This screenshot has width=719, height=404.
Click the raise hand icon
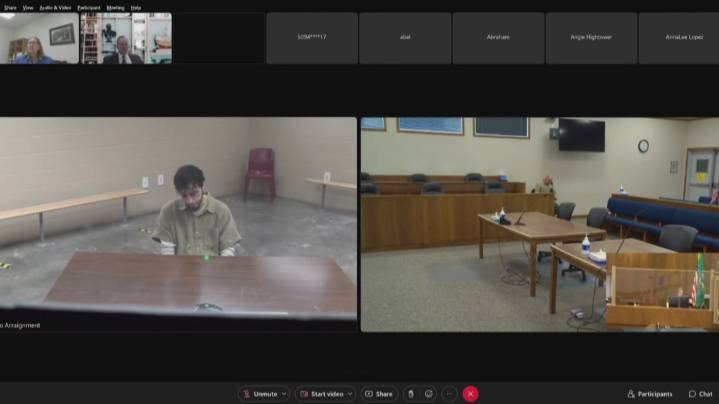(410, 394)
